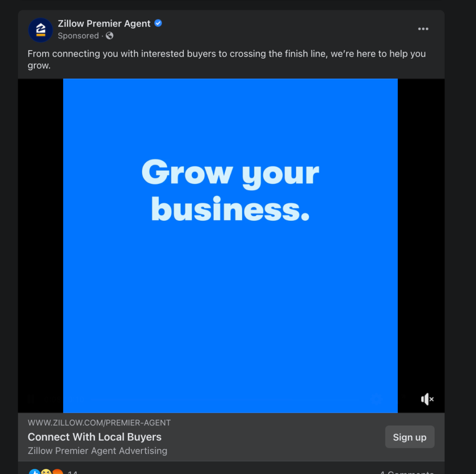The height and width of the screenshot is (474, 476).
Task: Click the public audience globe icon
Action: [x=110, y=36]
